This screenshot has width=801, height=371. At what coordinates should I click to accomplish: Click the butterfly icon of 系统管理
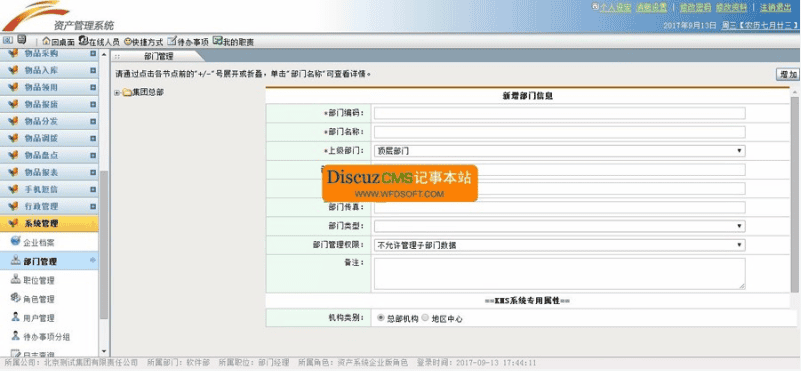13,223
